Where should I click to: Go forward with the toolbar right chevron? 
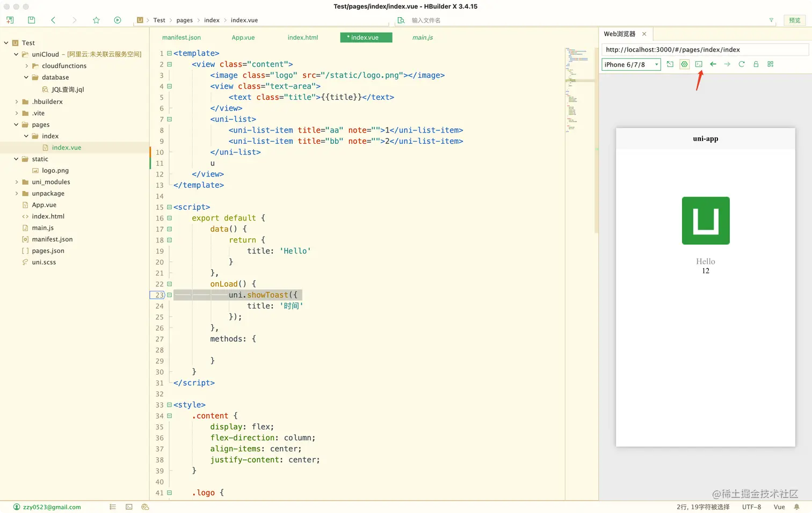coord(75,20)
